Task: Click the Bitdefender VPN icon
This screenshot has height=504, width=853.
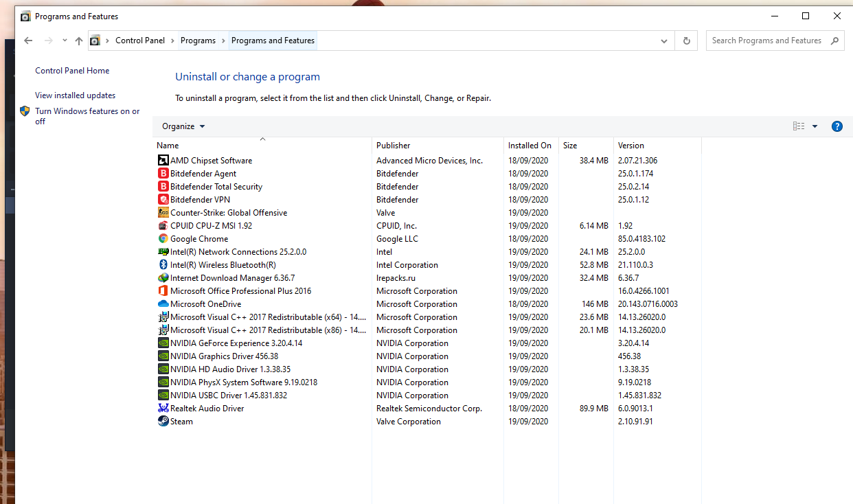Action: (163, 200)
